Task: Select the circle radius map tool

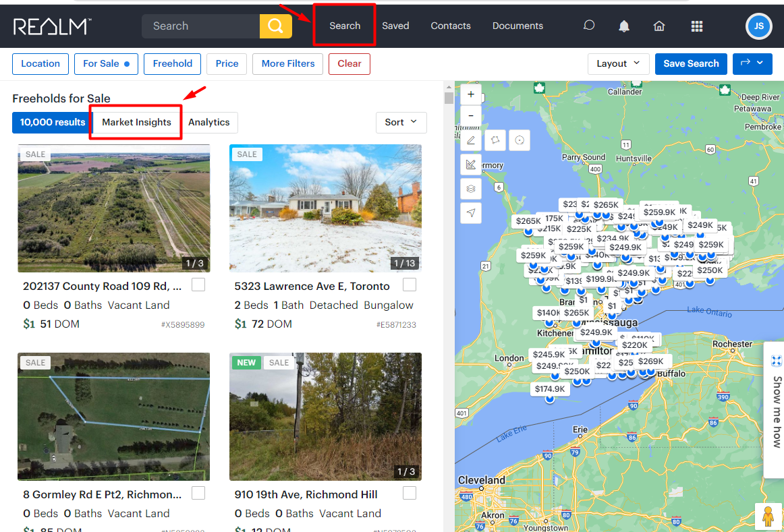Action: 520,140
